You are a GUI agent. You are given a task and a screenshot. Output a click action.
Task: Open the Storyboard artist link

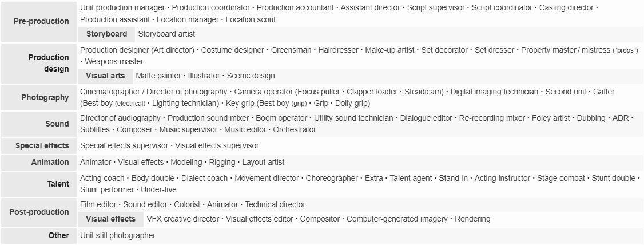click(166, 34)
